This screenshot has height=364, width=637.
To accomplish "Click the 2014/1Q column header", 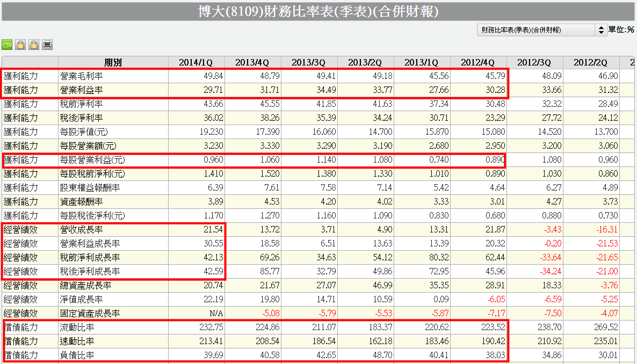I will tap(196, 63).
